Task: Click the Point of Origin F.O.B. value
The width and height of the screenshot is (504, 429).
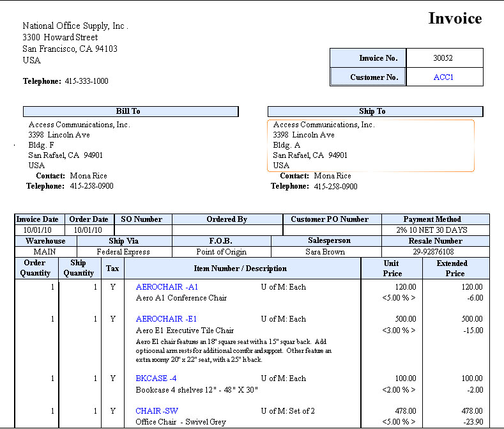Action: pos(222,252)
